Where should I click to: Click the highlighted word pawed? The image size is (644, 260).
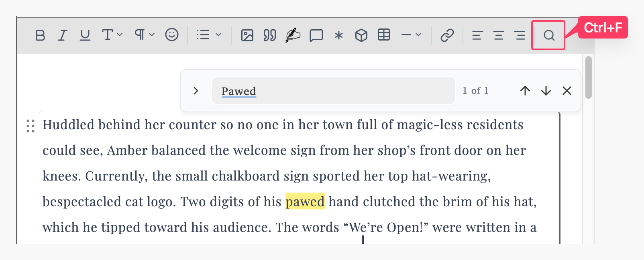pyautogui.click(x=305, y=201)
